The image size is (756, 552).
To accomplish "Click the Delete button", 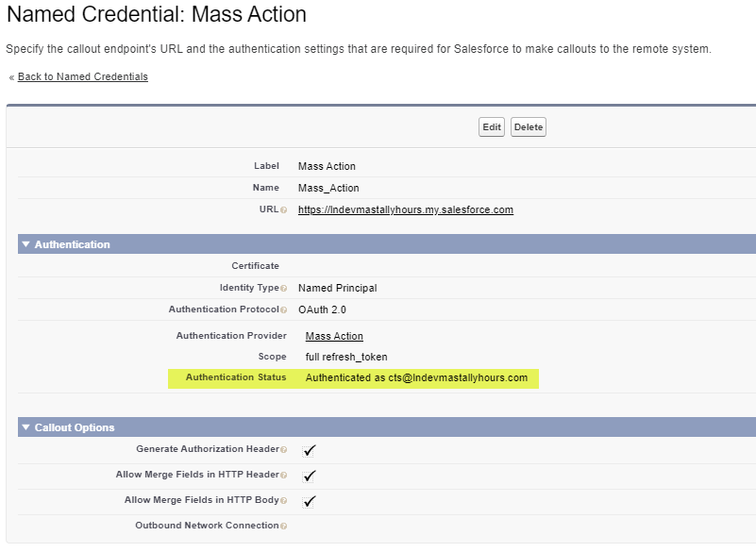I will click(528, 126).
